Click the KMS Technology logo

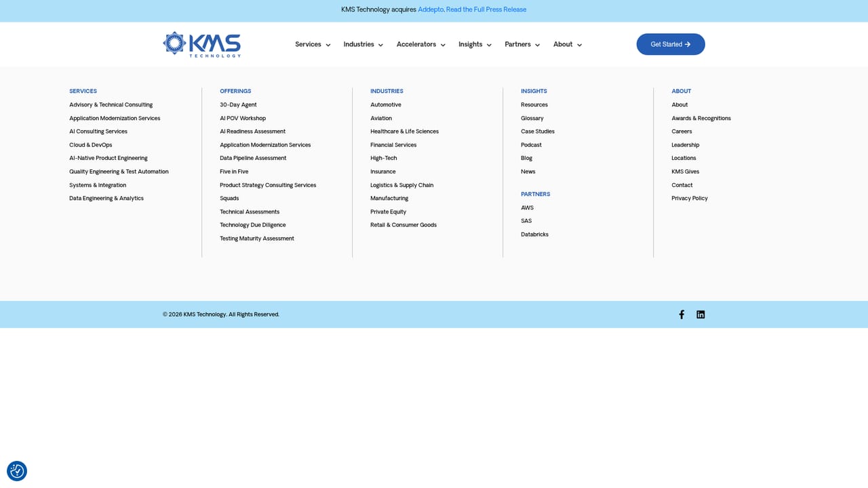click(202, 44)
